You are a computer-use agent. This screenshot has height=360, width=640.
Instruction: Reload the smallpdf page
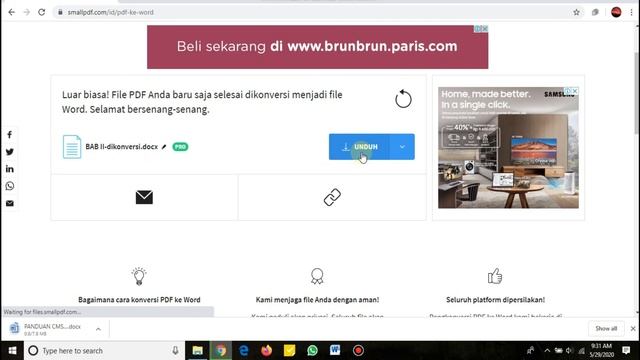click(x=42, y=12)
